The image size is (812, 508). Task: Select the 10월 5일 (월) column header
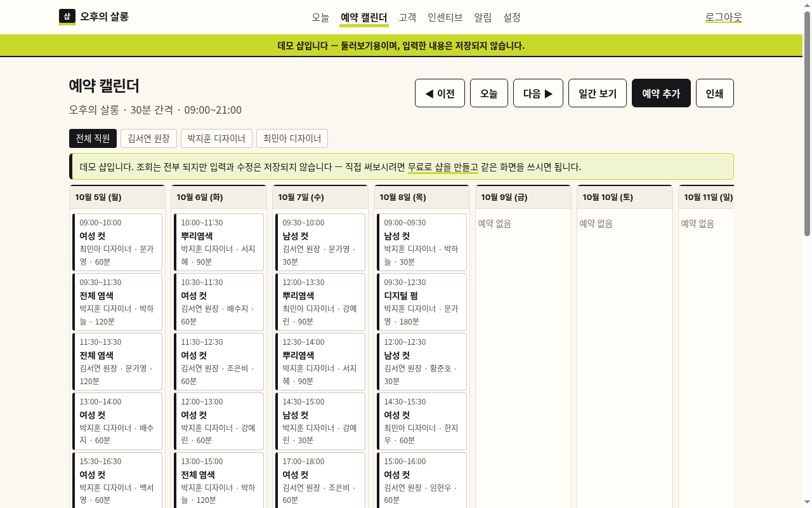(117, 197)
